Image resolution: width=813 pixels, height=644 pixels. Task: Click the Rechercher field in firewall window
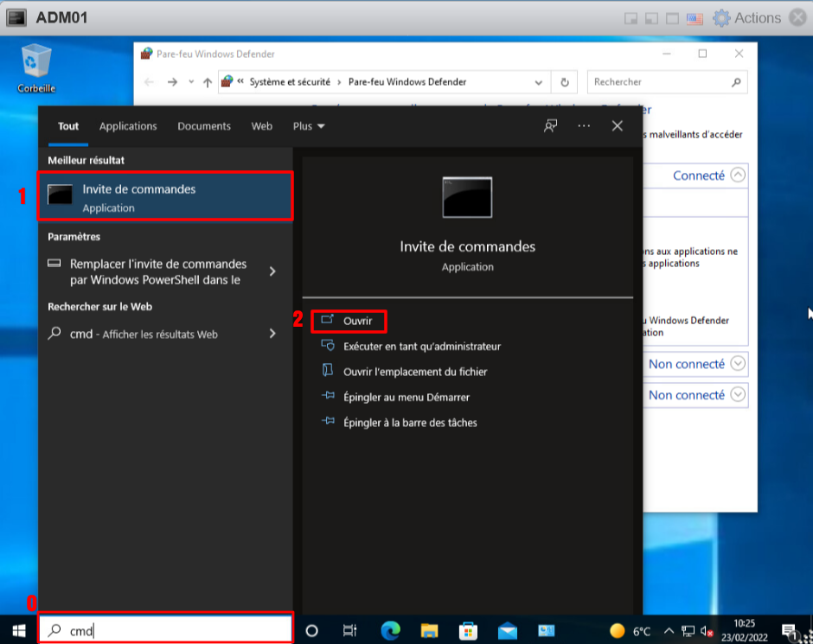pyautogui.click(x=657, y=82)
